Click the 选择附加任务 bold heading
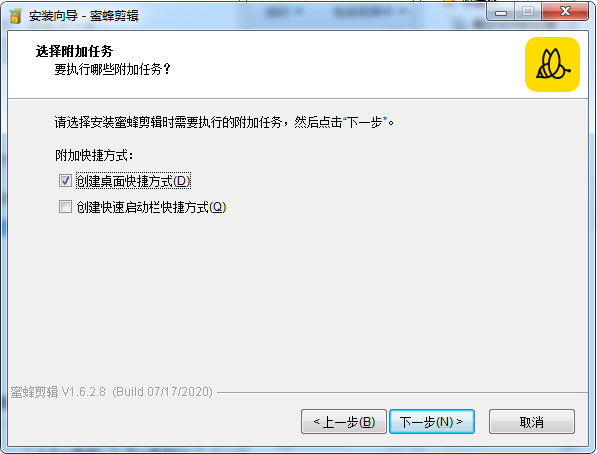Viewport: 597px width, 454px height. 74,51
